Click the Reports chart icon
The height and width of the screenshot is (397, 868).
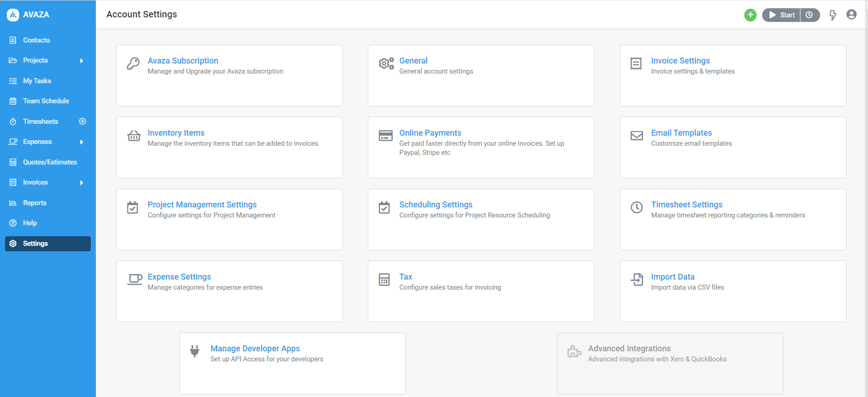(13, 203)
